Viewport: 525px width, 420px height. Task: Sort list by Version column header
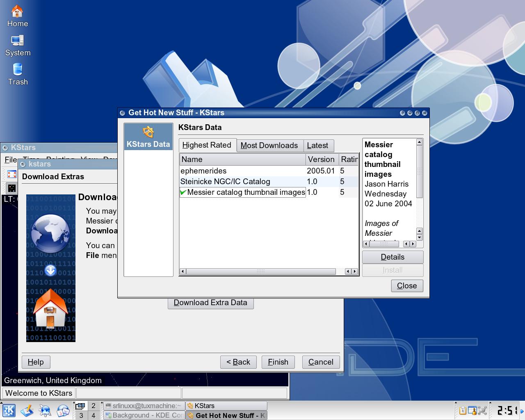coord(322,160)
